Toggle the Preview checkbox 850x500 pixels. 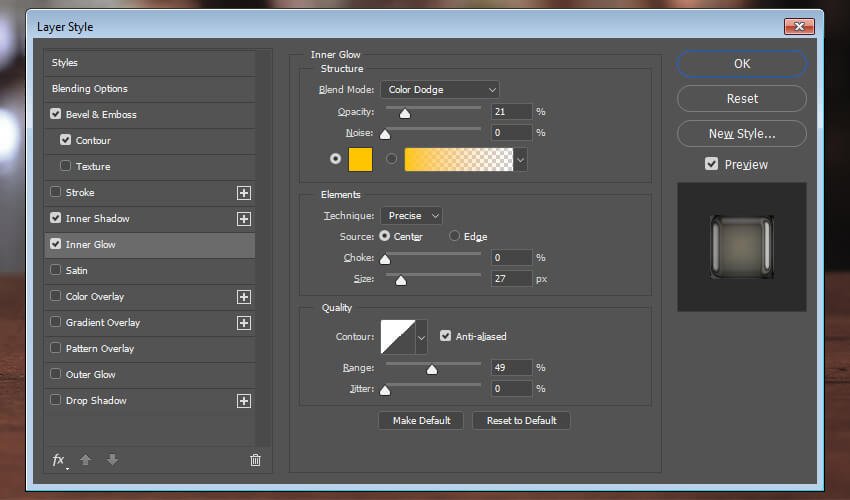click(x=712, y=164)
